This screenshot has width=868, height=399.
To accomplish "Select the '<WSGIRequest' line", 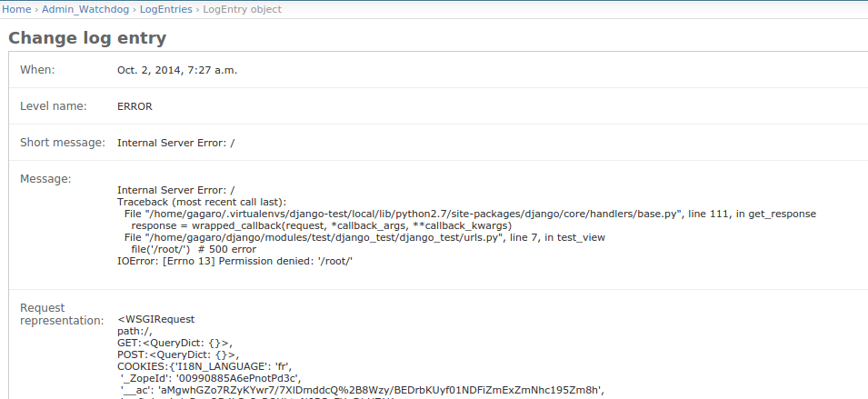I will point(156,319).
